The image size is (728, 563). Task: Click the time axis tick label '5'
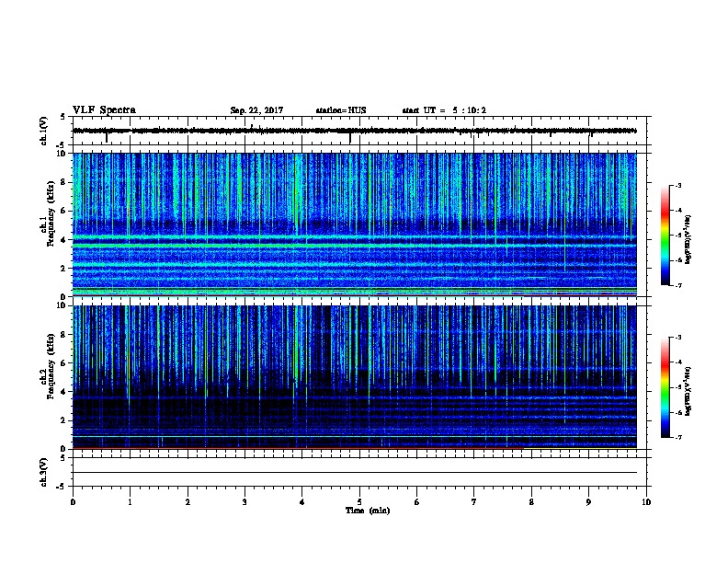359,502
